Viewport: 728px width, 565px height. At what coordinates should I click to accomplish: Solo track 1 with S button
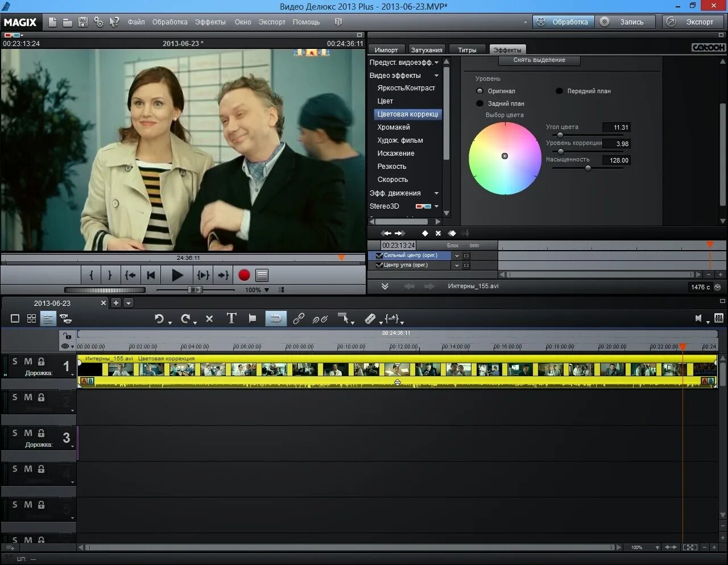click(15, 362)
